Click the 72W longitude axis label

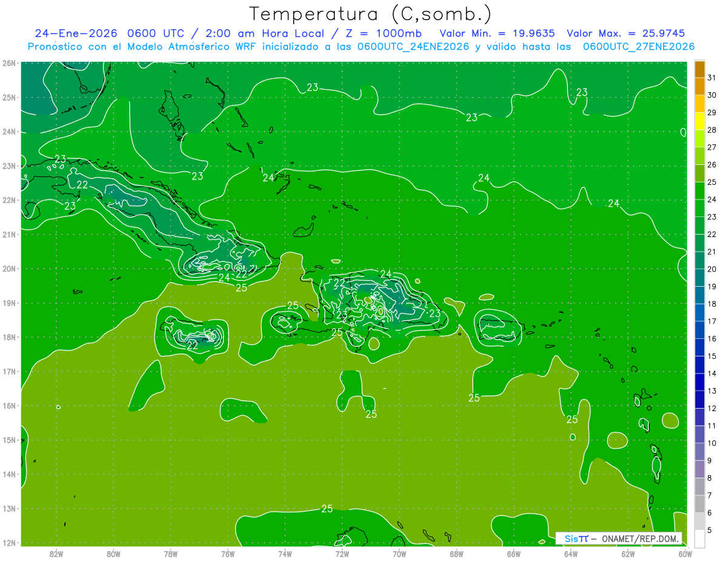342,553
